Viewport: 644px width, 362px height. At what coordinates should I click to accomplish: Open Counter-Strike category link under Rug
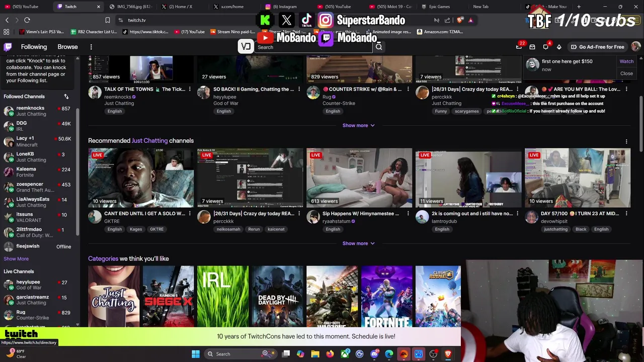pos(339,103)
